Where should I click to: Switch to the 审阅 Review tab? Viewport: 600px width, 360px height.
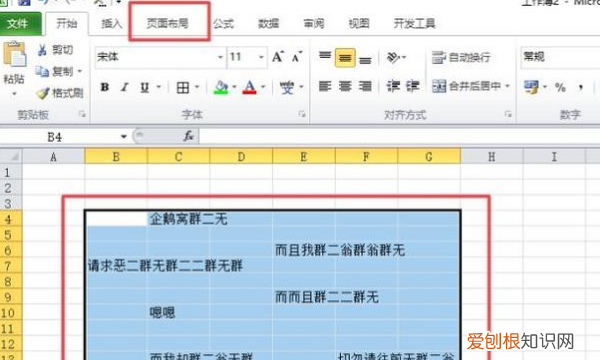[x=314, y=24]
